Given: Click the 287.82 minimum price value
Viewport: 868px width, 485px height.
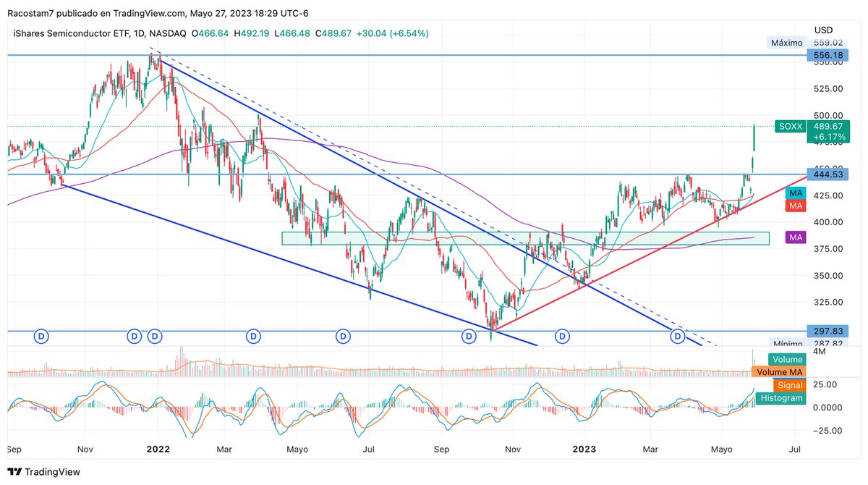Looking at the screenshot, I should pyautogui.click(x=828, y=344).
